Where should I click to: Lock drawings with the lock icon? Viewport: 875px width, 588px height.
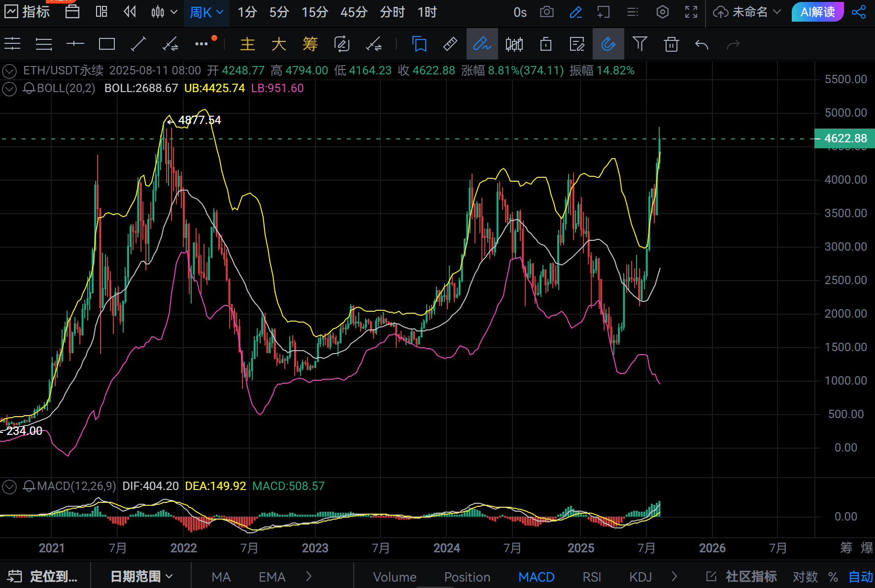tap(545, 44)
